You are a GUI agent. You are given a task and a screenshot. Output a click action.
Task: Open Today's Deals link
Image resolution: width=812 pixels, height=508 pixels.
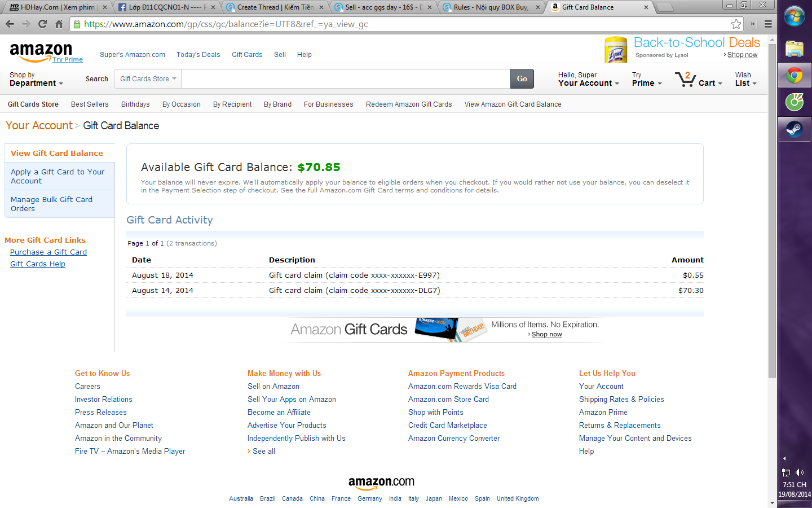(x=198, y=55)
